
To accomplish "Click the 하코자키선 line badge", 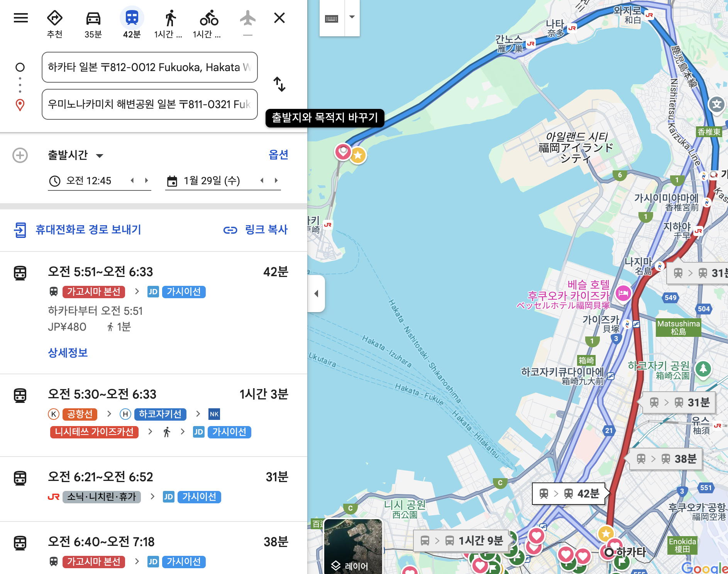I will 160,414.
